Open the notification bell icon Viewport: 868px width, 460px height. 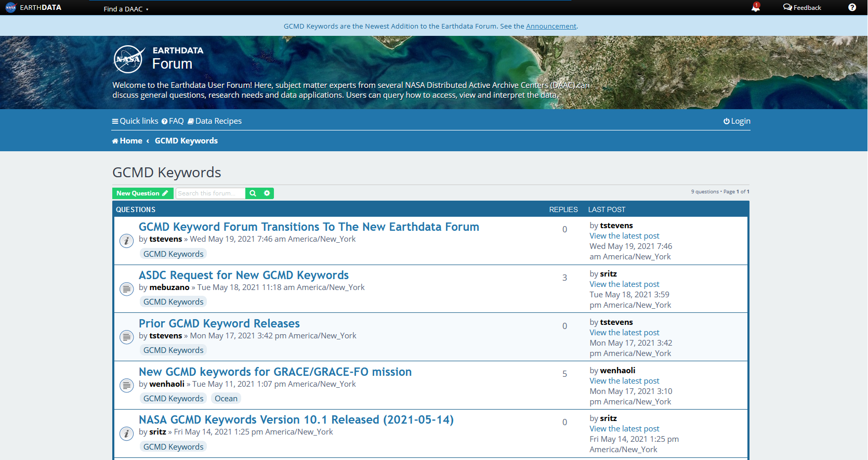point(756,7)
